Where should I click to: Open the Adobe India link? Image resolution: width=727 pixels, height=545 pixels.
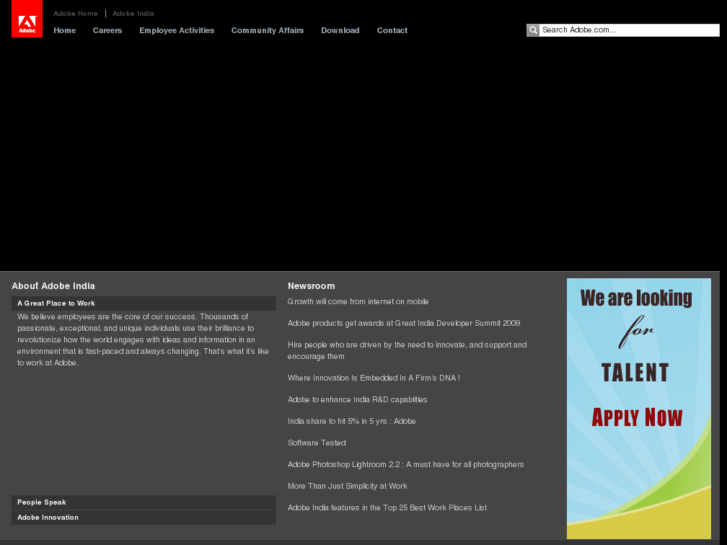tap(133, 13)
